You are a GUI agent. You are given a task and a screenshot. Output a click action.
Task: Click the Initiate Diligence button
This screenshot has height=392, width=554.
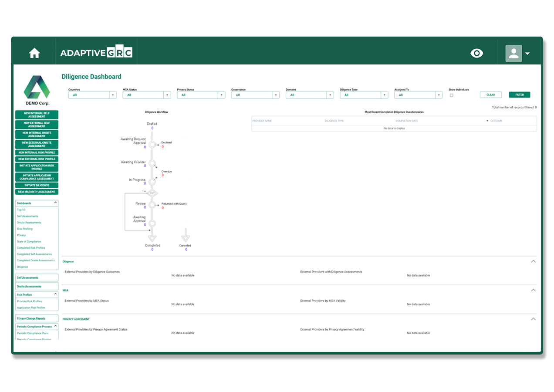[x=37, y=185]
